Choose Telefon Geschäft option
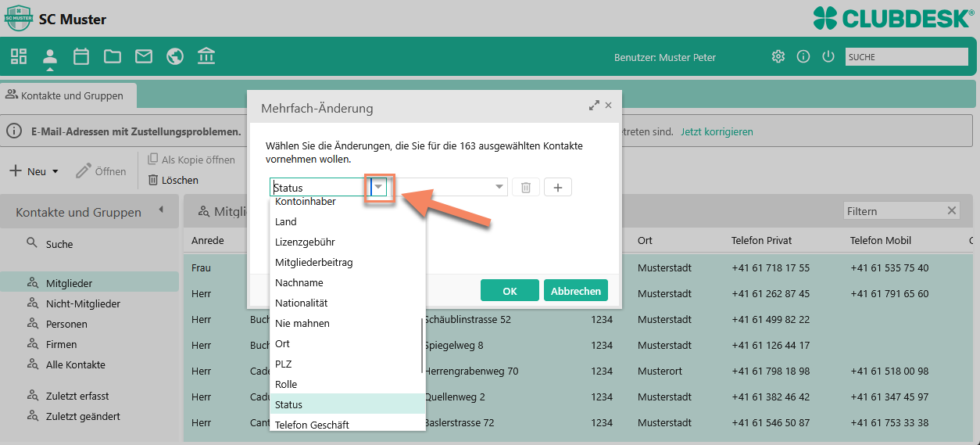The height and width of the screenshot is (445, 980). pyautogui.click(x=348, y=424)
